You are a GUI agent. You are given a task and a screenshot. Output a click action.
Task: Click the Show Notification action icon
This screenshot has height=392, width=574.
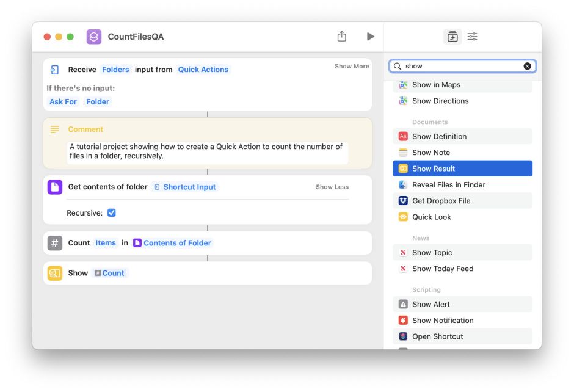click(404, 320)
